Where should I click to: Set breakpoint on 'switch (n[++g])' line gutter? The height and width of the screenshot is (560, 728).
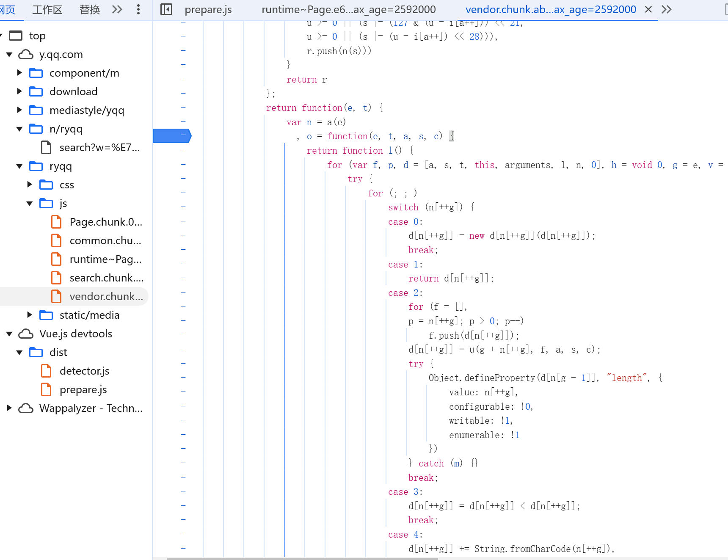click(x=183, y=207)
